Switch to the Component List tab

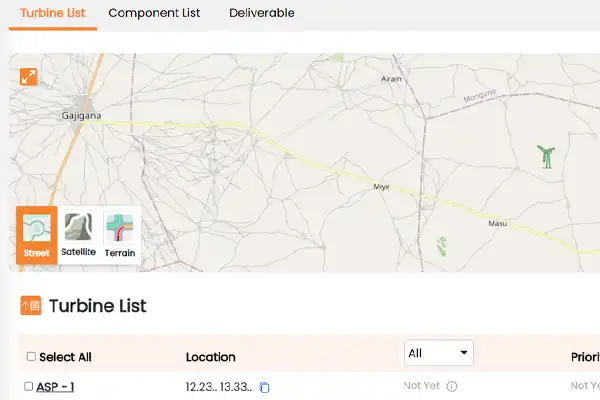pos(154,13)
